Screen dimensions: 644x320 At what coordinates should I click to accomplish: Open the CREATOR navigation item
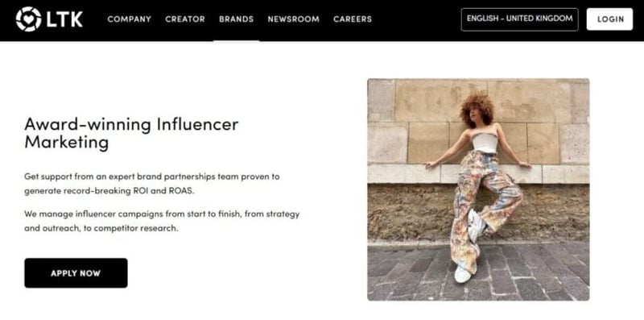point(185,19)
